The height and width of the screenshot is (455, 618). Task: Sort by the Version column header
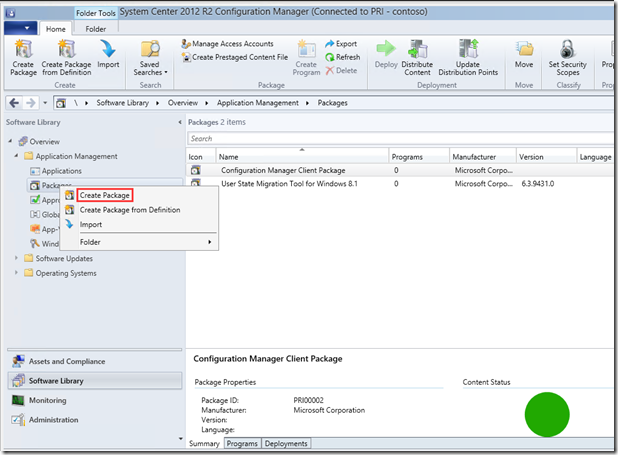click(x=546, y=157)
